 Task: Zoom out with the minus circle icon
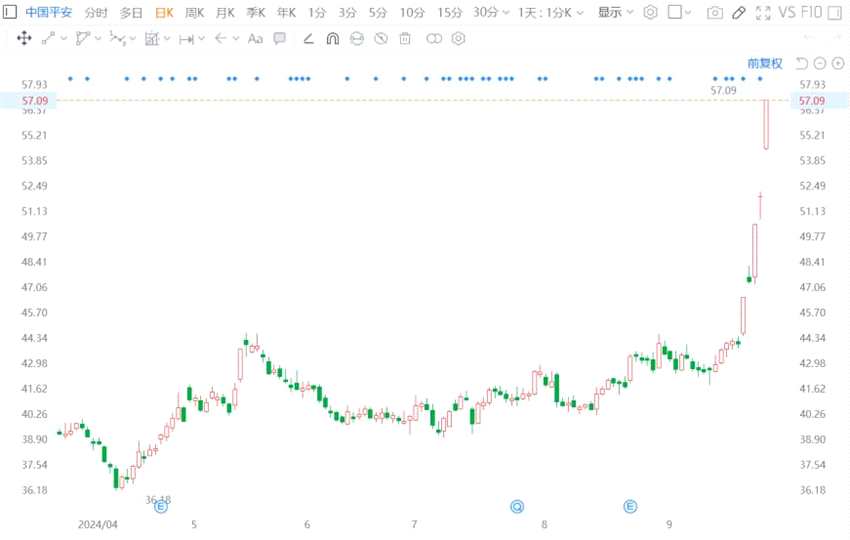tap(820, 63)
